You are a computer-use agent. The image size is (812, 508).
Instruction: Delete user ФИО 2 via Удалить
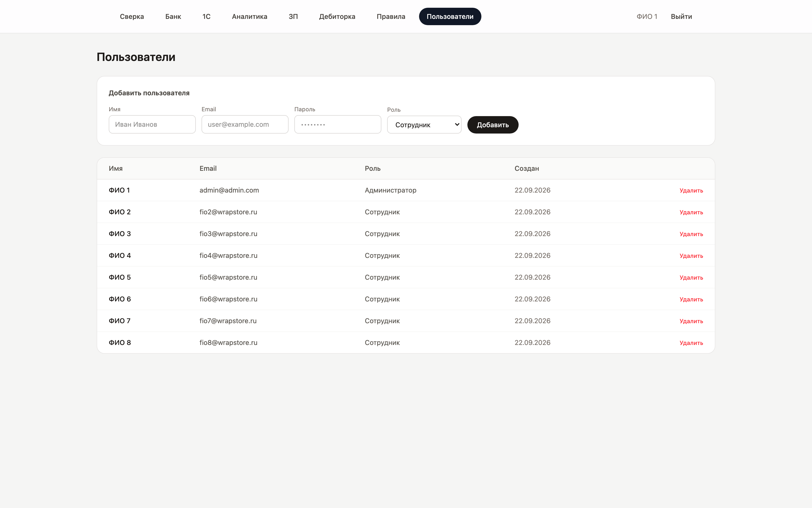point(691,212)
